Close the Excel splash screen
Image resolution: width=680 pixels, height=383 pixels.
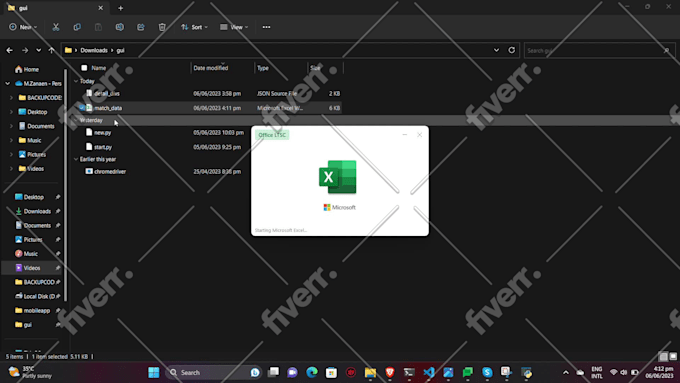[419, 135]
